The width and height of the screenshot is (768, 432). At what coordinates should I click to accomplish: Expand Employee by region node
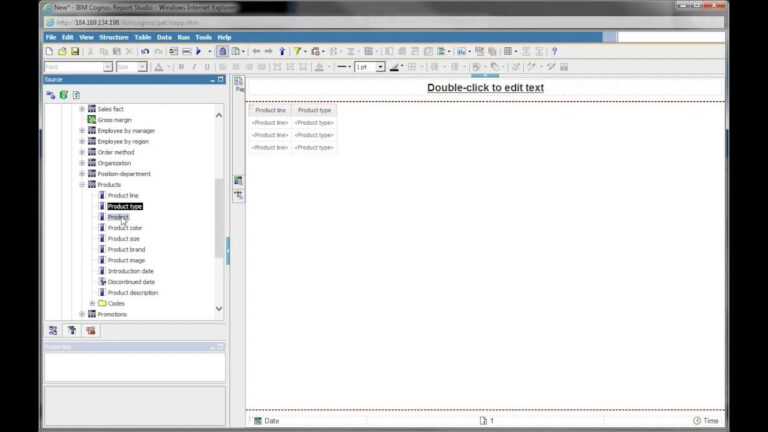[x=82, y=142]
